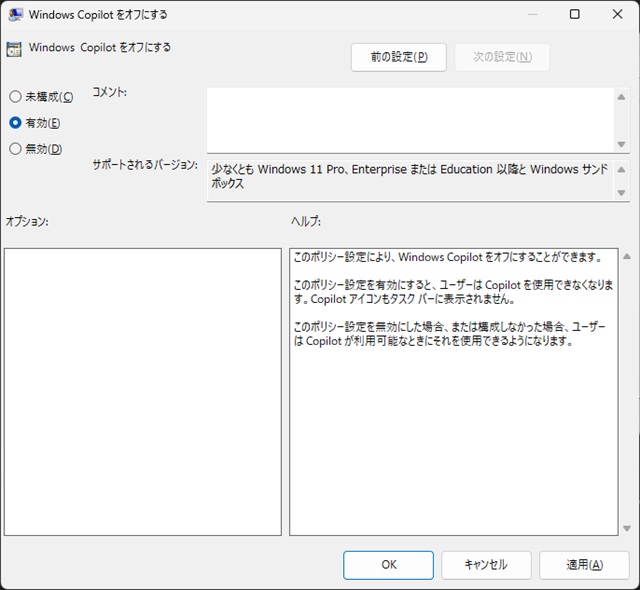Click the title bar window icon
The width and height of the screenshot is (640, 590).
click(x=15, y=15)
